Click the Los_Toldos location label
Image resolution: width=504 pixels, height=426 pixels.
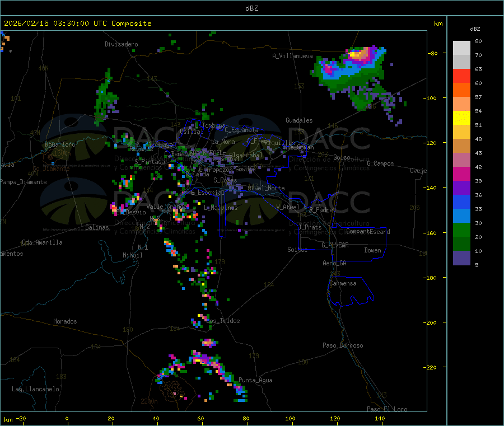(x=223, y=321)
